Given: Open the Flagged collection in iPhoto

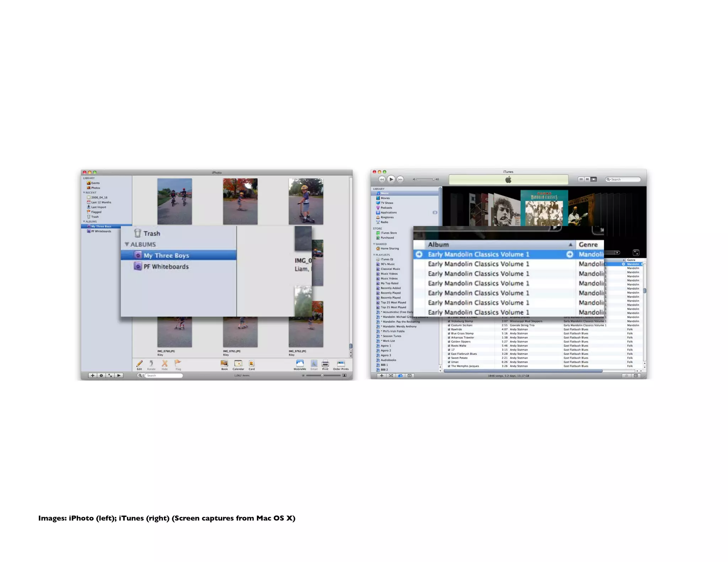Looking at the screenshot, I should click(x=94, y=212).
